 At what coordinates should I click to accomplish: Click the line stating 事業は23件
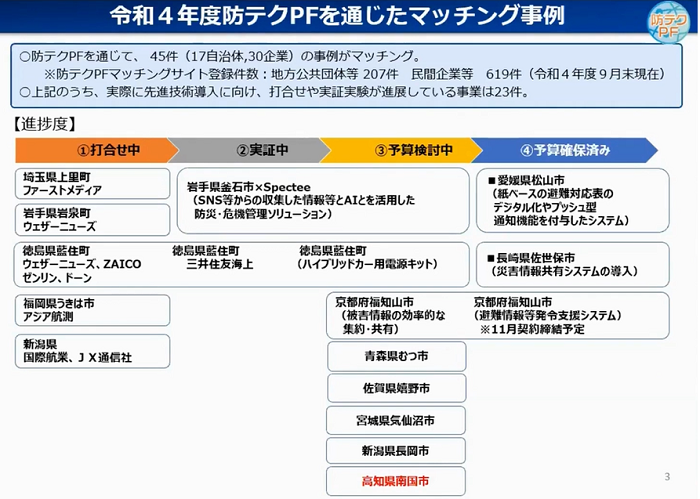pyautogui.click(x=275, y=92)
